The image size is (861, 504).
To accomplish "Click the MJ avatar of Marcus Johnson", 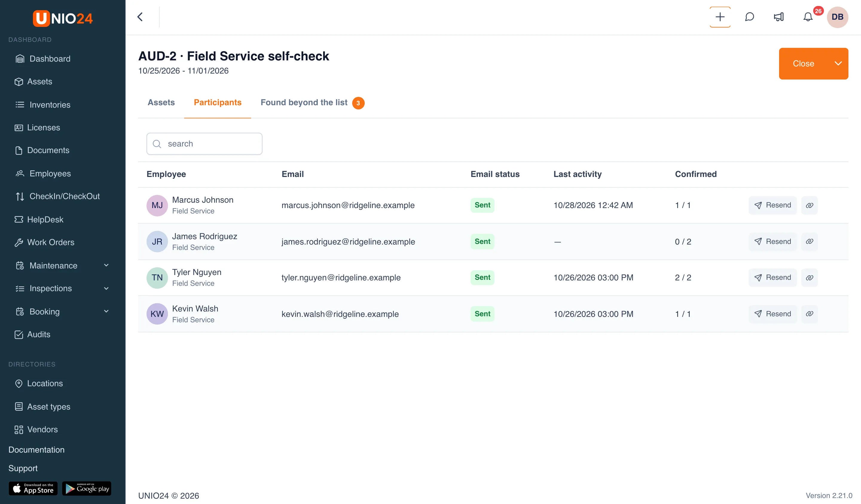I will click(157, 205).
